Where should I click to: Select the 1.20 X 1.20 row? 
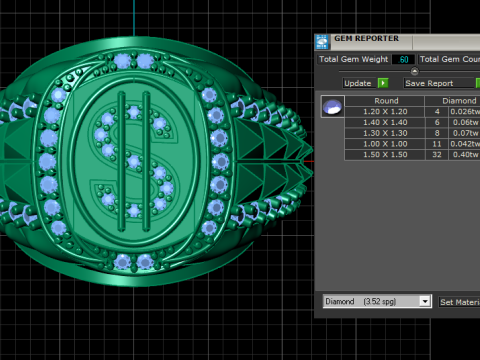tap(412, 112)
